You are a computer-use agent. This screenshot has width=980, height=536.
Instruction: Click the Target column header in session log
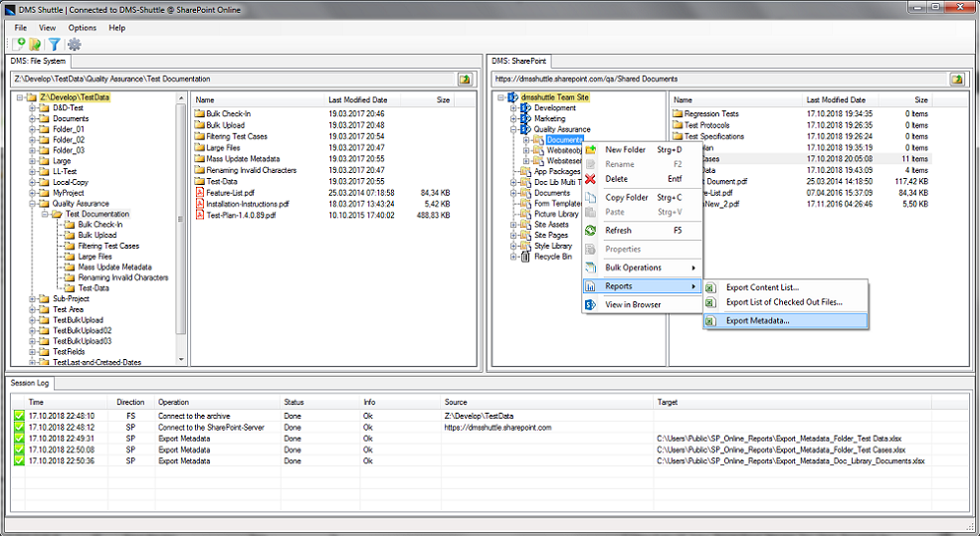[793, 402]
